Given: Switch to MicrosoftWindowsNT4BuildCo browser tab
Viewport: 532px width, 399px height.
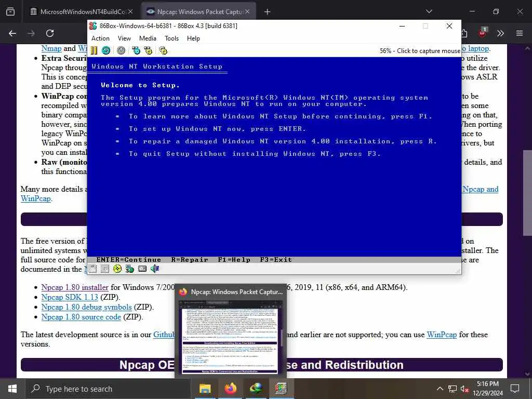Looking at the screenshot, I should [x=82, y=12].
